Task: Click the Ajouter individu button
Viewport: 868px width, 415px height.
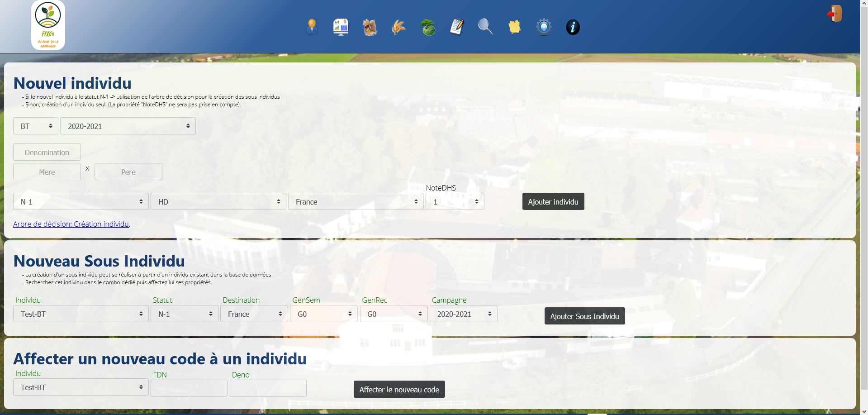Action: (553, 202)
